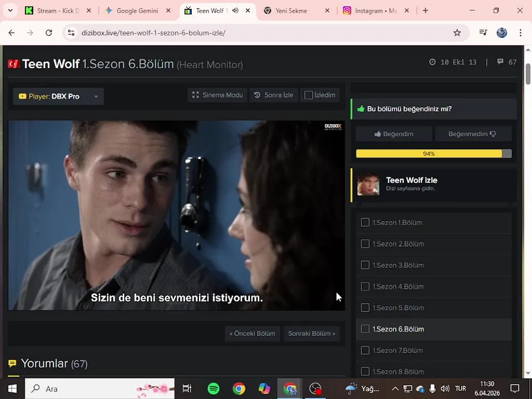This screenshot has width=532, height=399.
Task: Open the 1.Sezon 4.Bölüm episode link
Action: [x=398, y=287]
